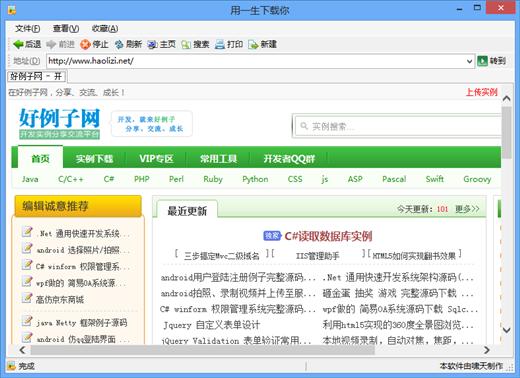Click the 搜索 search toolbar icon
This screenshot has height=378, width=520.
coord(186,44)
